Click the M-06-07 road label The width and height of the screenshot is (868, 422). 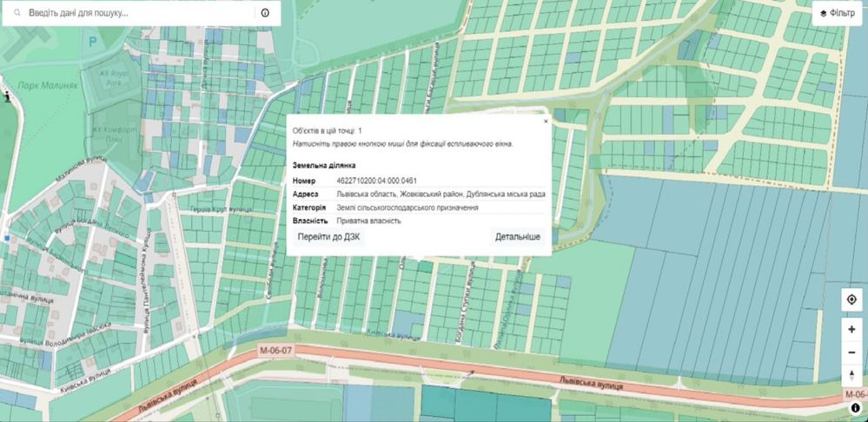(276, 351)
